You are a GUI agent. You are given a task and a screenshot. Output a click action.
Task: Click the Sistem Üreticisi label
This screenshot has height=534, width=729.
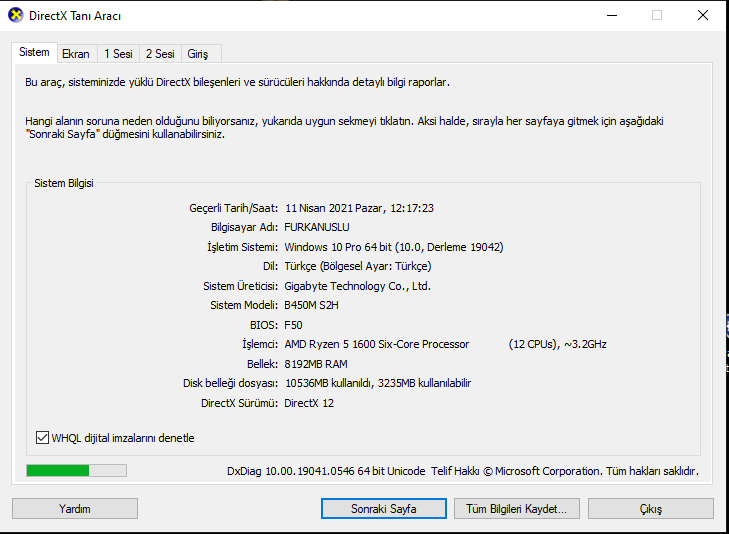click(240, 286)
